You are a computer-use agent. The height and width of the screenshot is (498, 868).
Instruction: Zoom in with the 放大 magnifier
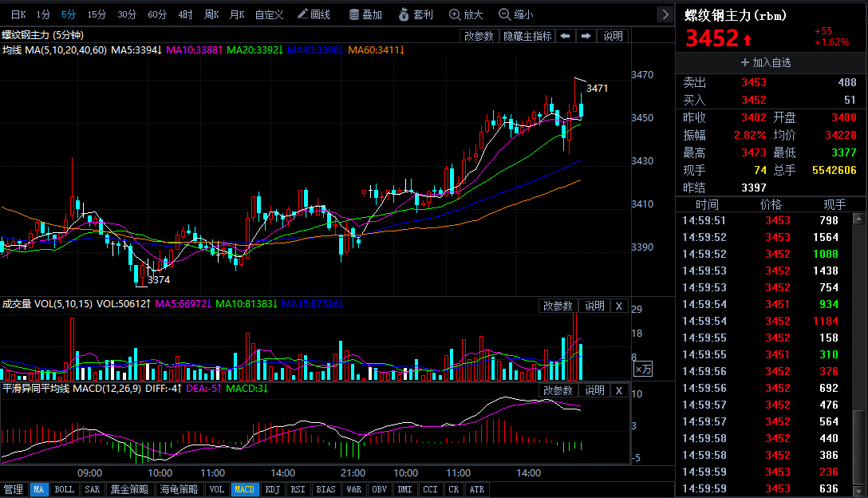[467, 14]
